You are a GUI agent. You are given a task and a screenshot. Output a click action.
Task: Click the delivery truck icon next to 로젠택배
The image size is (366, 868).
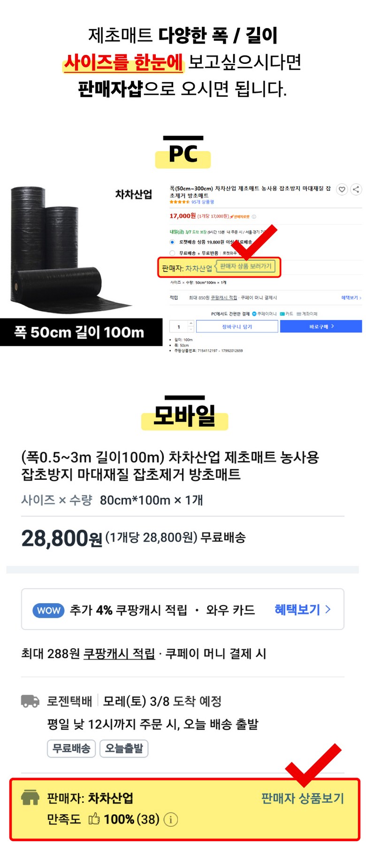tap(30, 701)
